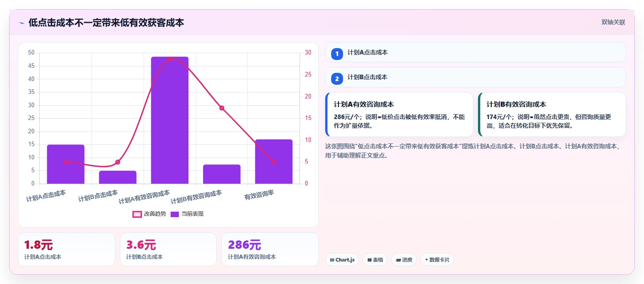The height and width of the screenshot is (284, 644).
Task: Click the 有效咨询率 purple bar
Action: click(274, 161)
